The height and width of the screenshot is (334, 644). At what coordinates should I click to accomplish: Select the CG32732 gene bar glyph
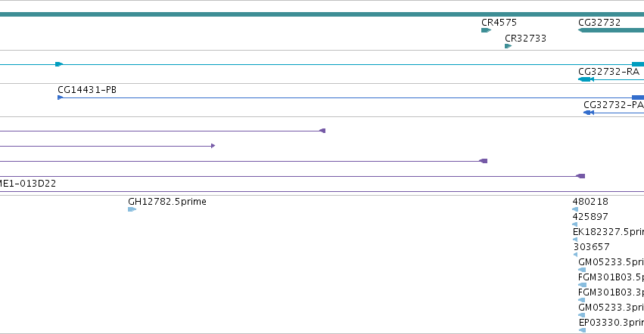[611, 30]
